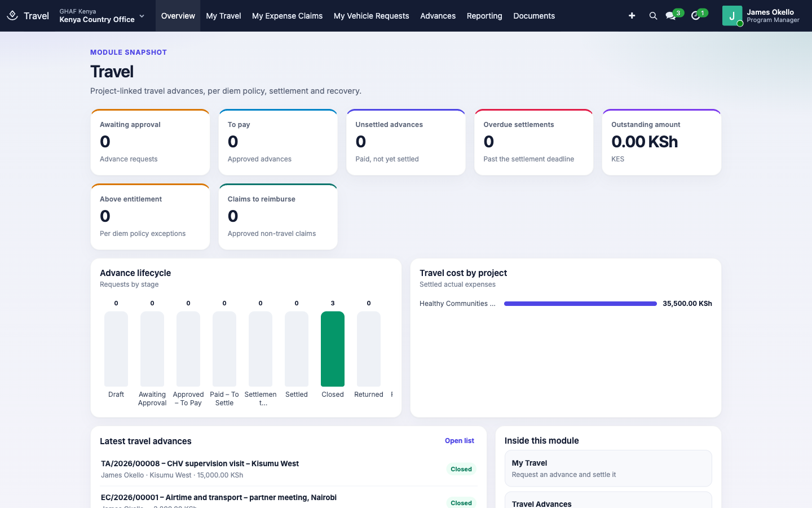Open the Unsettled advances card
Image resolution: width=812 pixels, height=508 pixels.
pos(406,142)
